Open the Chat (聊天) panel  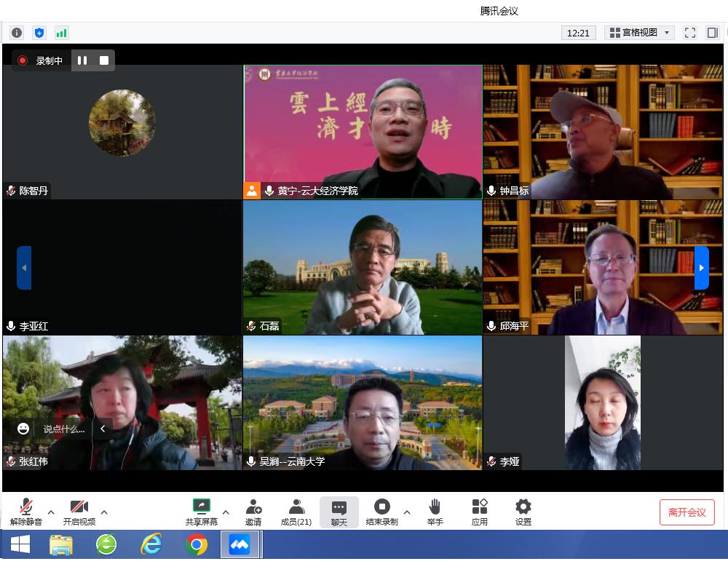tap(339, 512)
